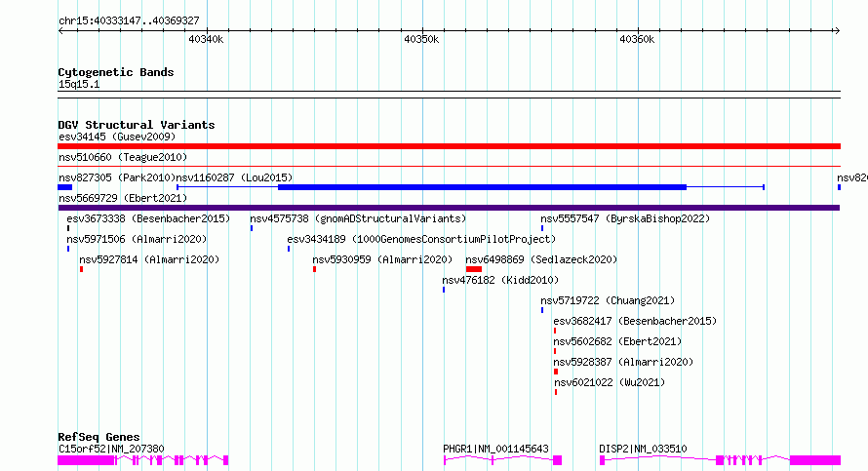Click the esv34145 (Gusev2009) variant label
Viewport: 868px width, 471px height.
(x=117, y=137)
